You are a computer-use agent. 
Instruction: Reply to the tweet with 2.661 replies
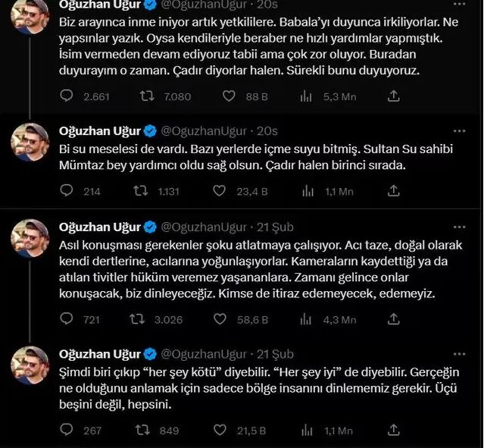67,96
